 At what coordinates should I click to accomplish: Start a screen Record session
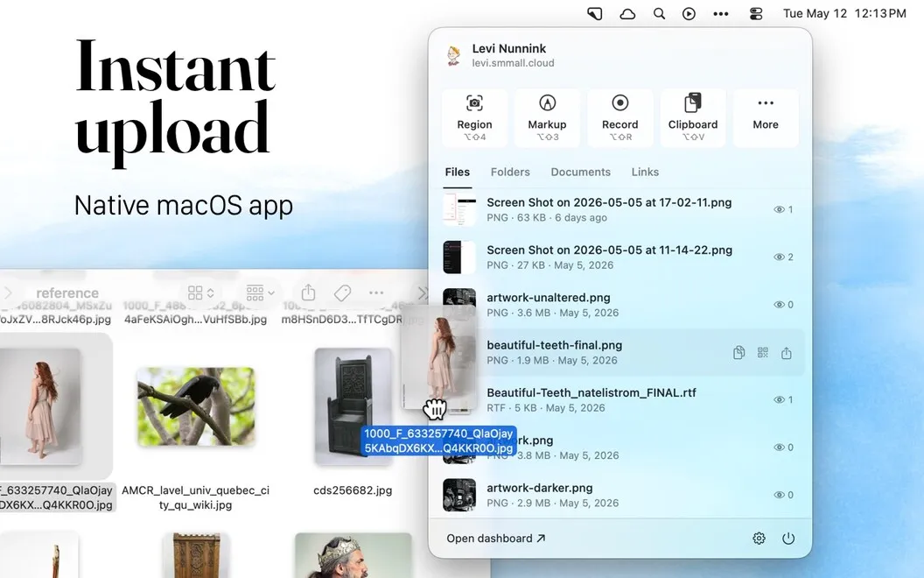tap(619, 118)
